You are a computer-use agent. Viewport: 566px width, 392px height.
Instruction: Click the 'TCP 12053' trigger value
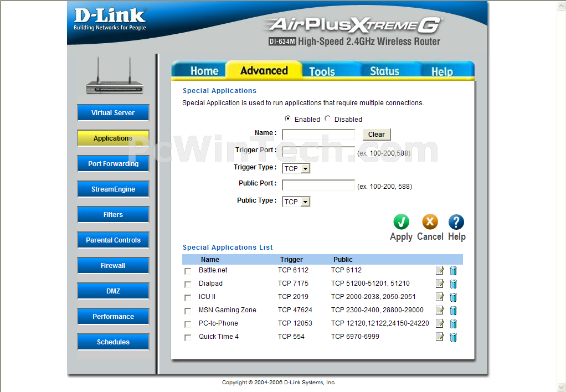point(295,323)
